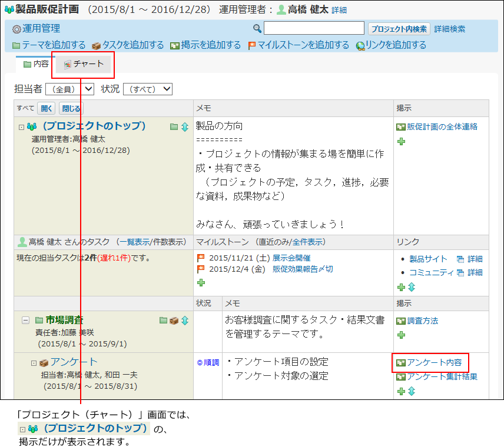Click マイルストーンを追加する
This screenshot has height=447, width=504.
tap(299, 45)
